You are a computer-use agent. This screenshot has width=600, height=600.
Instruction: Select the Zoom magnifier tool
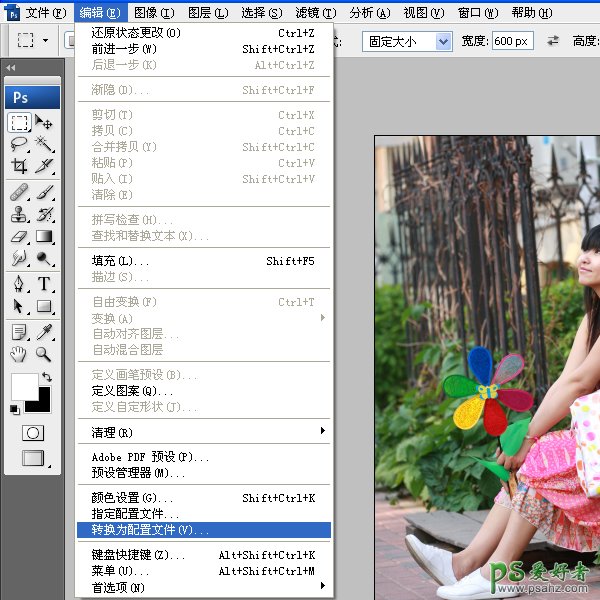[x=44, y=354]
